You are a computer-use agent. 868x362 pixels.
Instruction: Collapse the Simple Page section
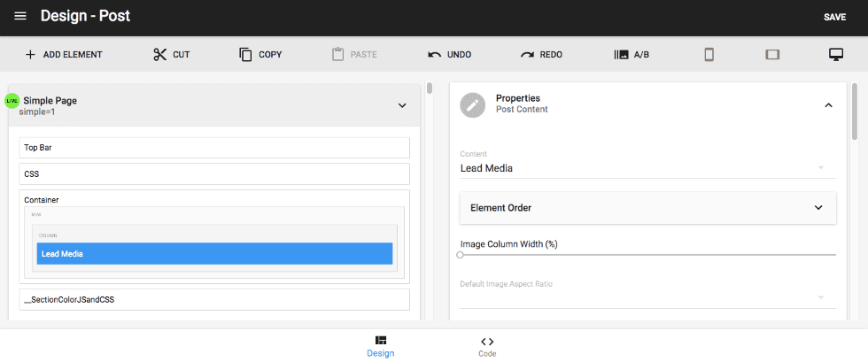402,105
